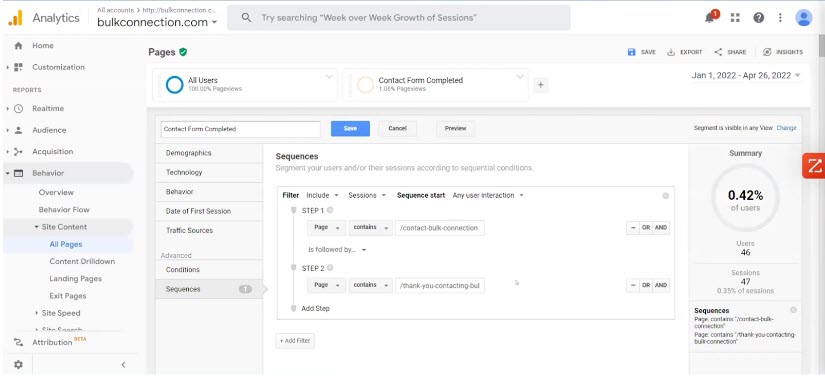
Task: Open the help question mark icon
Action: pyautogui.click(x=758, y=18)
